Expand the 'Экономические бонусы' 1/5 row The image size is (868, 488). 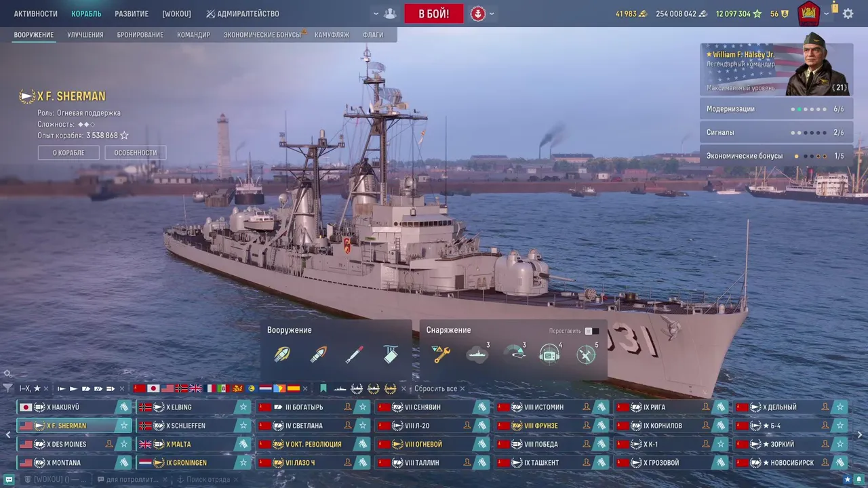pos(776,156)
